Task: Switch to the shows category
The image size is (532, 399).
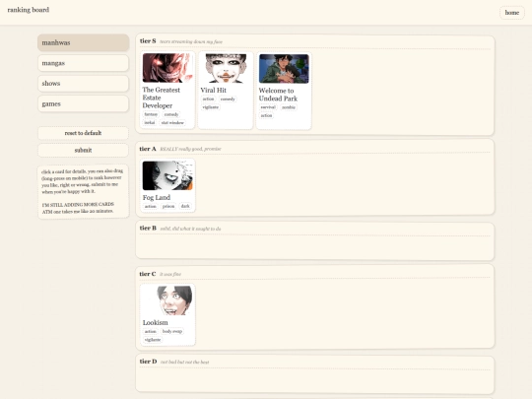Action: click(83, 84)
